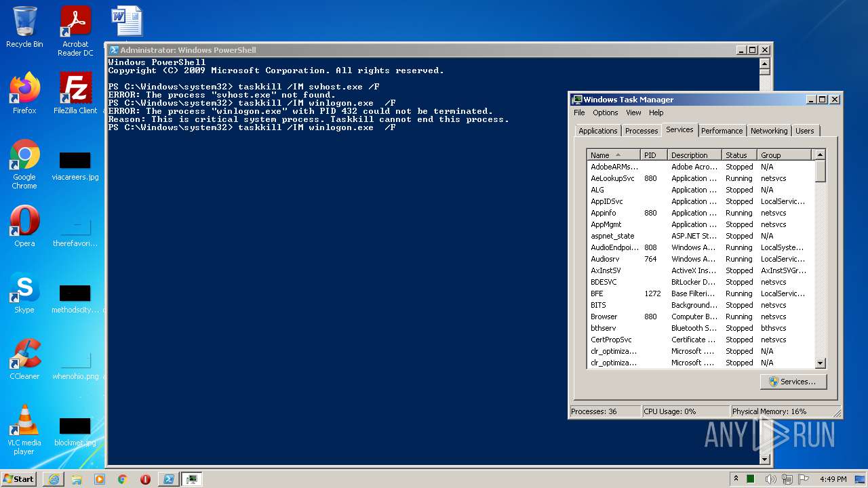Select the aspnet_state service row

pyautogui.click(x=700, y=236)
